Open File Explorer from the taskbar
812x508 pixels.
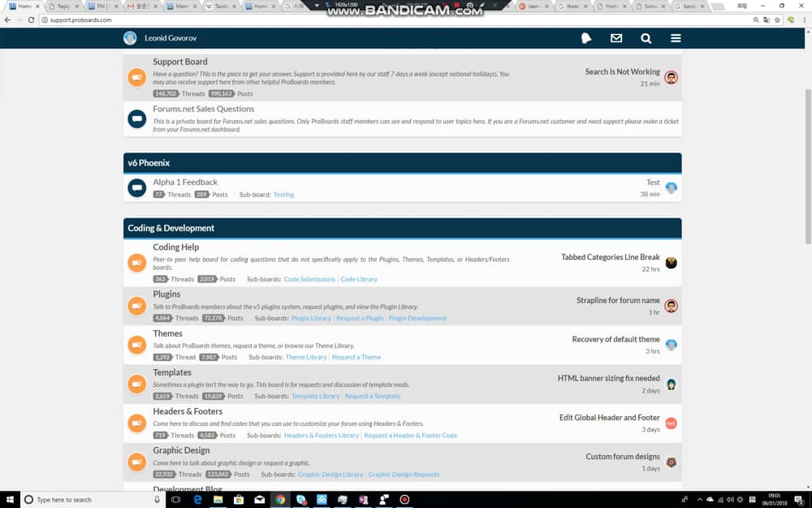(x=218, y=500)
